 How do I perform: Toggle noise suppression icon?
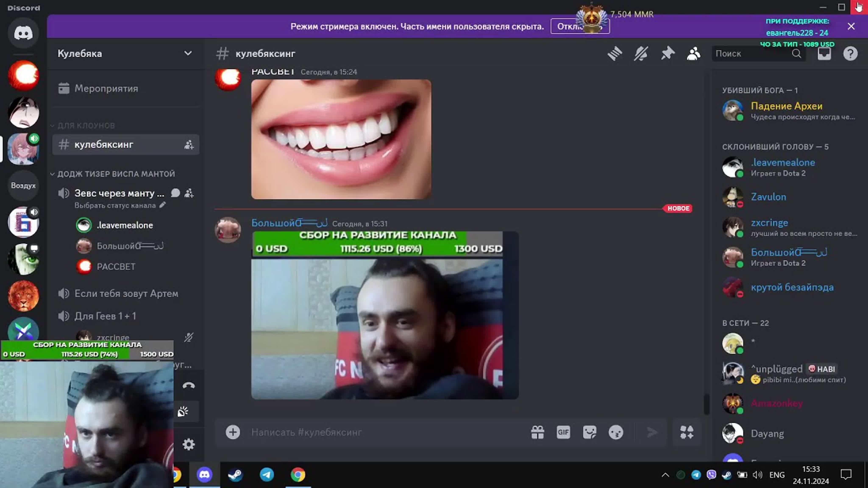pos(183,412)
